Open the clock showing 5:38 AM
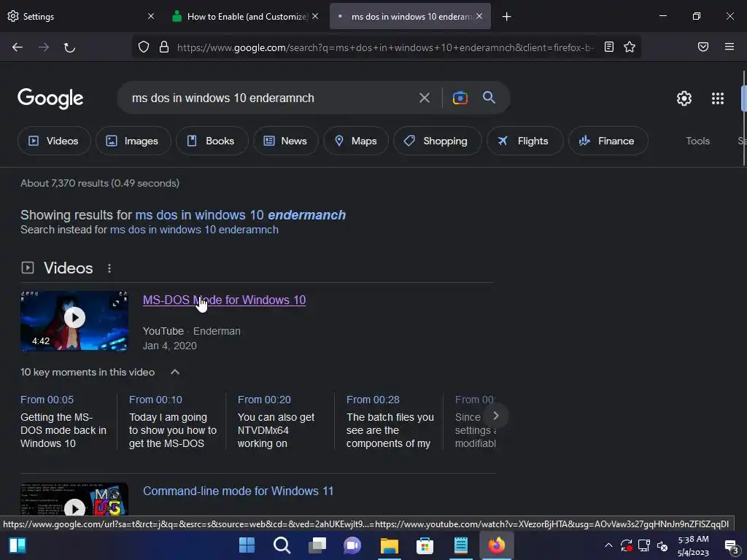 pos(693,545)
